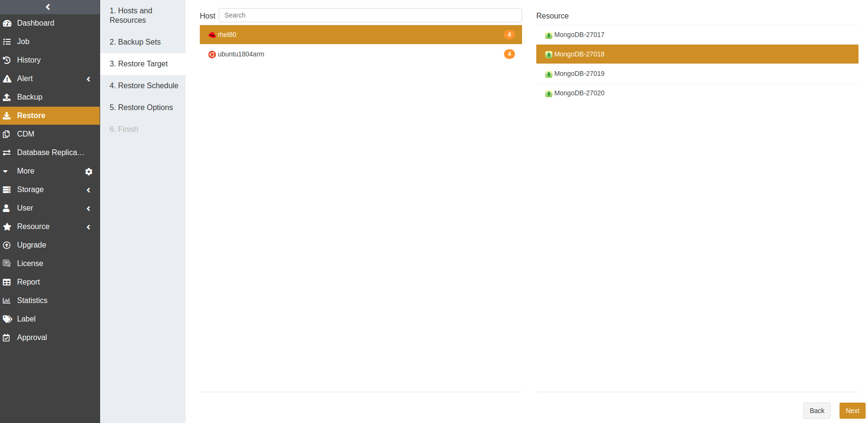Click the History clock icon
The image size is (868, 423).
coord(7,60)
